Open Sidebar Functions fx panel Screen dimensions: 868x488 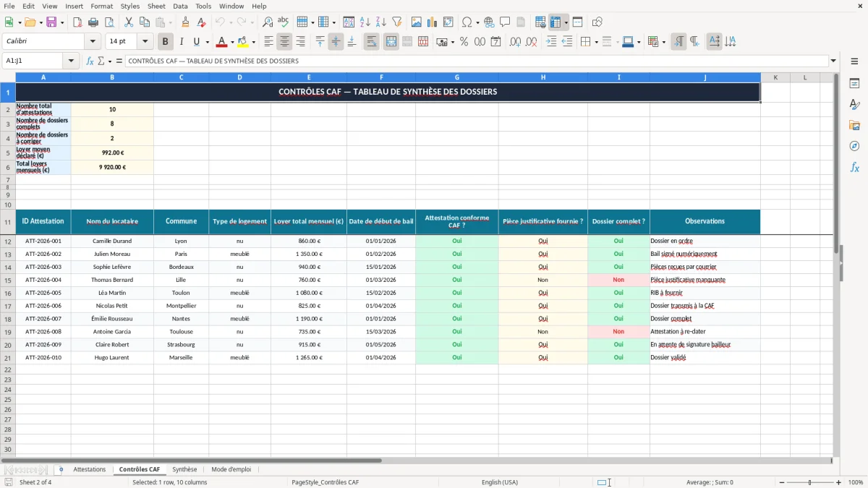point(854,168)
